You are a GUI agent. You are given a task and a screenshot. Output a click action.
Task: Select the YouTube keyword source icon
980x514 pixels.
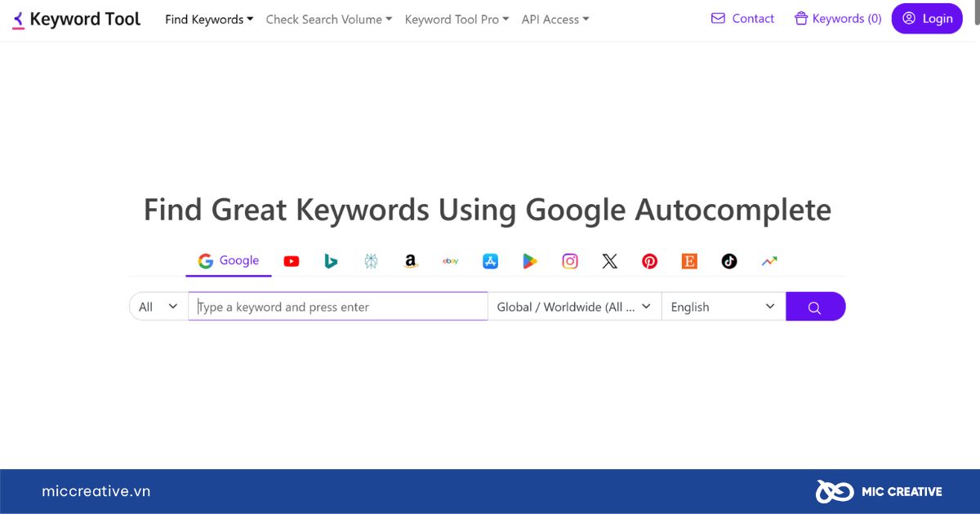292,261
